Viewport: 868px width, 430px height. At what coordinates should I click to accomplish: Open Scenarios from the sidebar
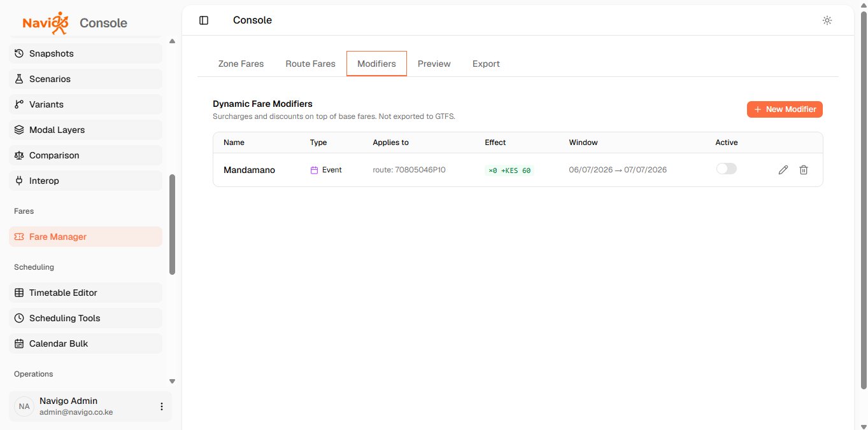click(85, 79)
